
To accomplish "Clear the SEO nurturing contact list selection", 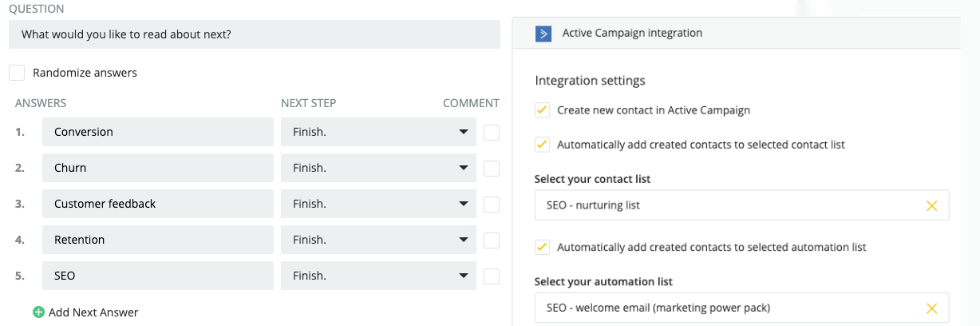I will tap(931, 205).
